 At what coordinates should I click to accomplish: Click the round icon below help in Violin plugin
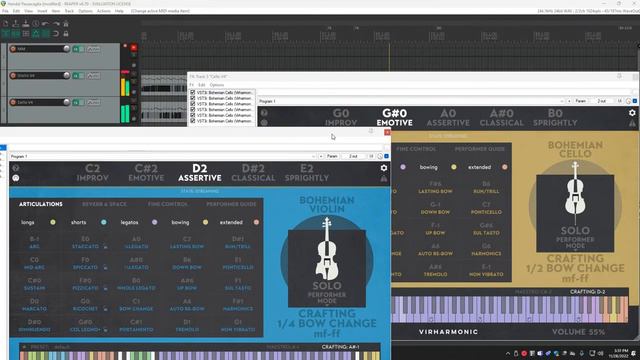[x=16, y=178]
